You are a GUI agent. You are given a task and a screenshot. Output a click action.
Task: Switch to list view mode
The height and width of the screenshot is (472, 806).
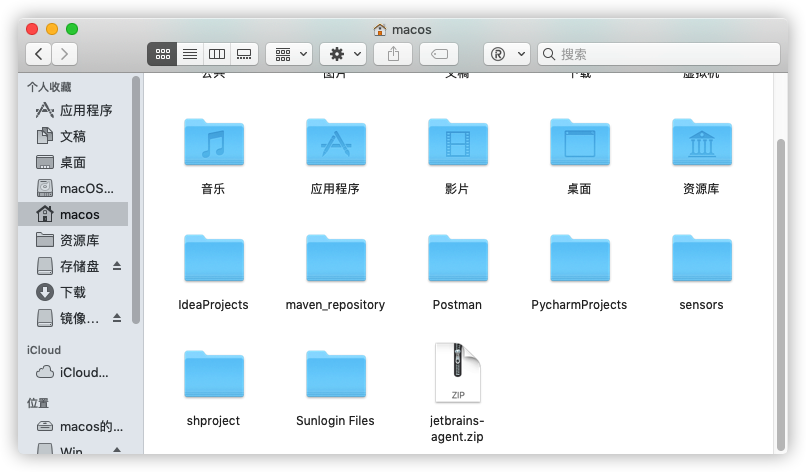(189, 54)
